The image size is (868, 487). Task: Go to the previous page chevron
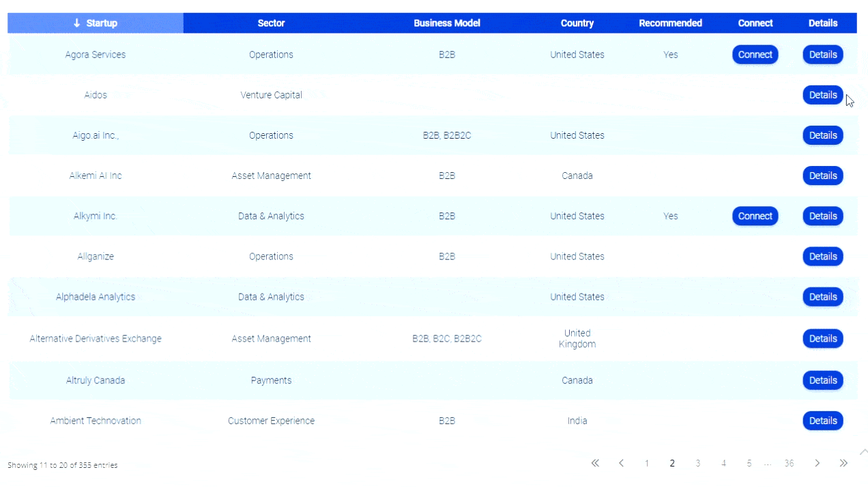pyautogui.click(x=621, y=463)
